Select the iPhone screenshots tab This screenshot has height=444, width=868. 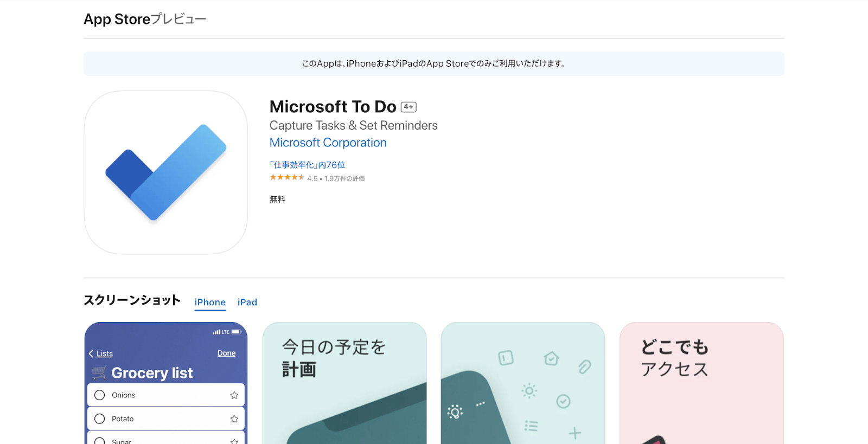click(210, 303)
